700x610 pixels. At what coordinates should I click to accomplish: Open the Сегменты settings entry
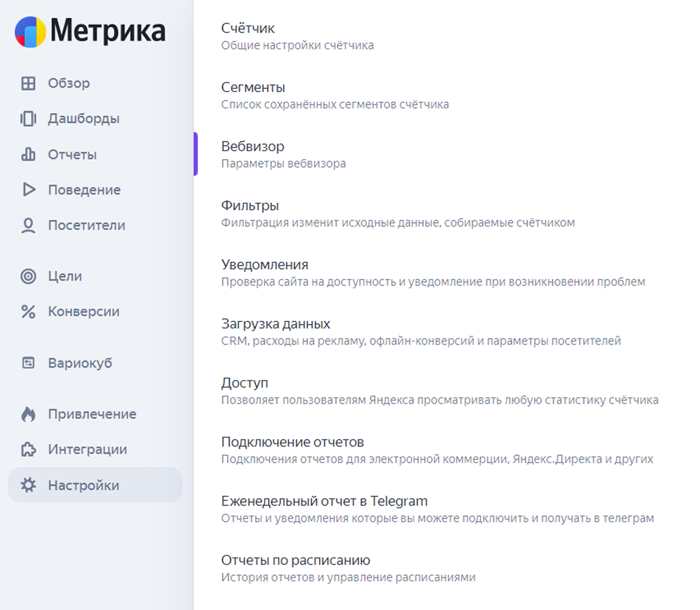pos(253,87)
